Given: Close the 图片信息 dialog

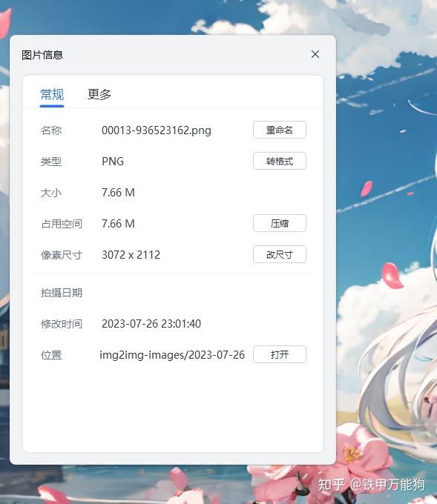Looking at the screenshot, I should click(315, 54).
